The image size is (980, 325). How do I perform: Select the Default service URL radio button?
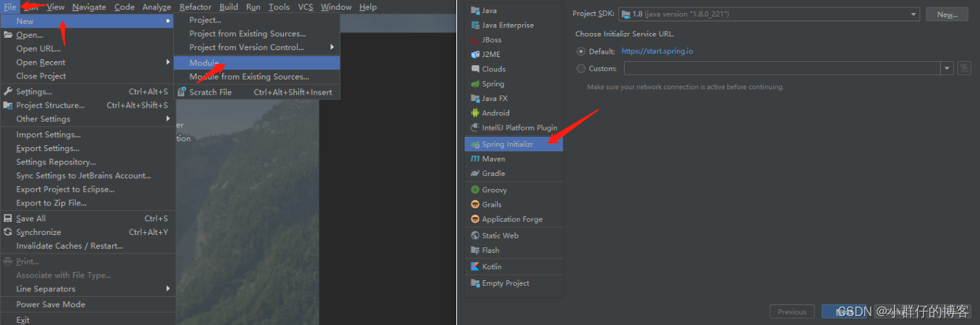[581, 51]
